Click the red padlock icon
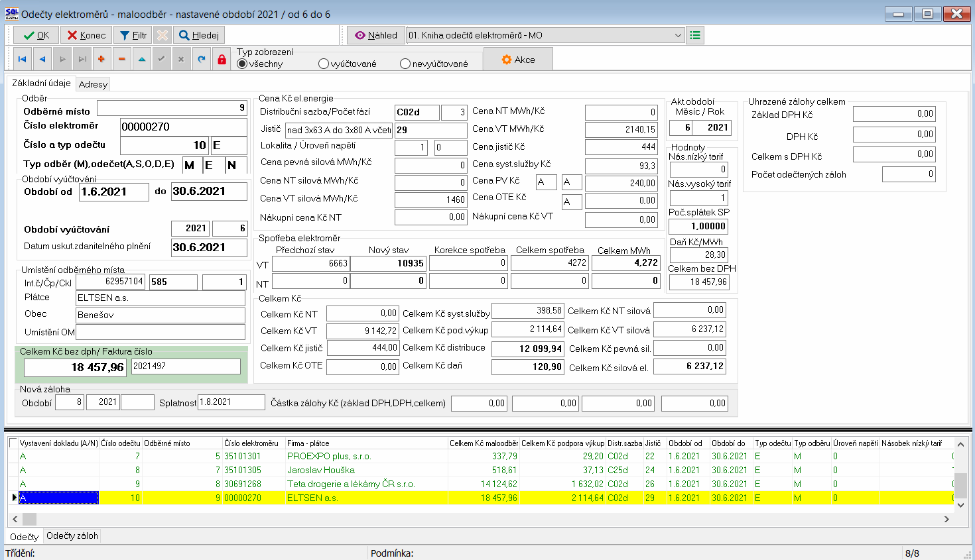This screenshot has height=560, width=975. [x=222, y=60]
